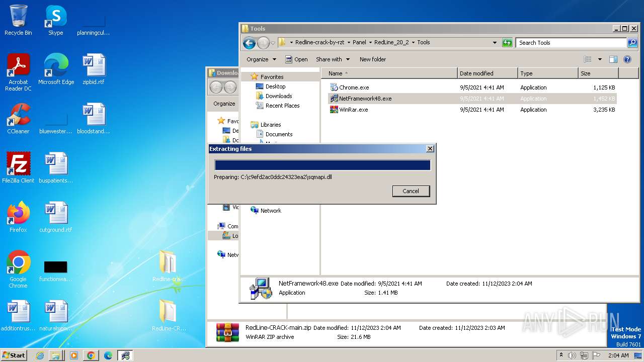Sort files by the Type column
644x362 pixels.
pyautogui.click(x=548, y=73)
